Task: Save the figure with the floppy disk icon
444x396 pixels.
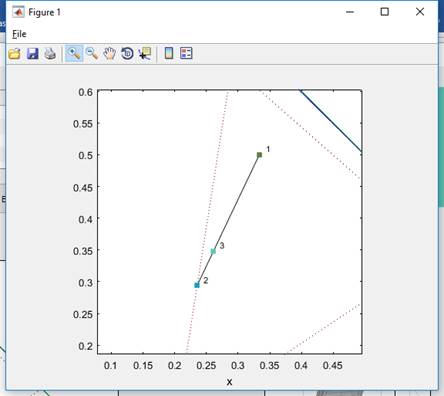Action: 33,54
